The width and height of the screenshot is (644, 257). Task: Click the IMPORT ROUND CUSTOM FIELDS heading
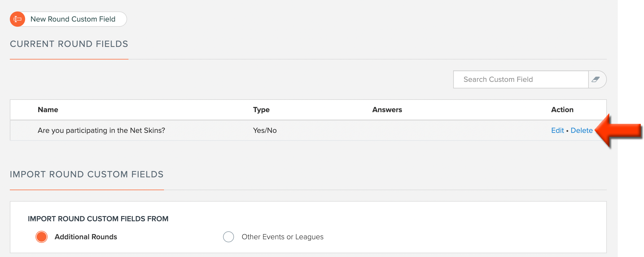tap(87, 174)
